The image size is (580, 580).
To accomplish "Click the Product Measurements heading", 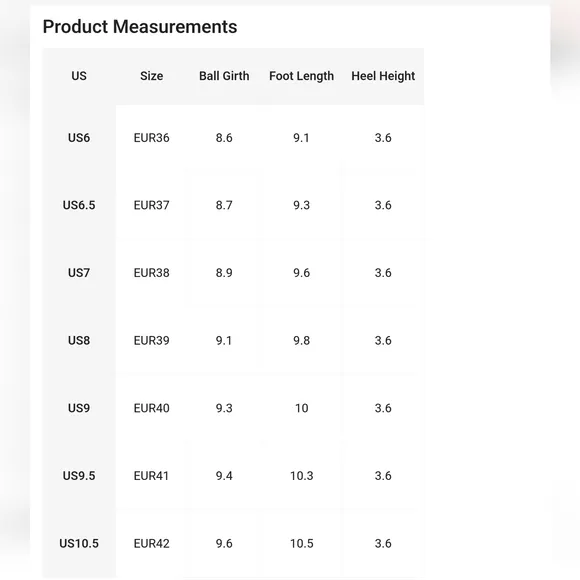I will [x=140, y=27].
